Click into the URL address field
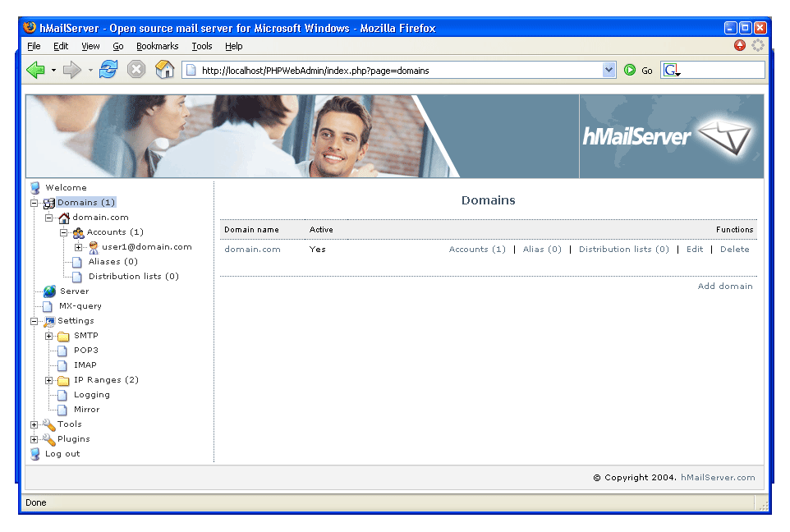This screenshot has height=532, width=790. (400, 70)
